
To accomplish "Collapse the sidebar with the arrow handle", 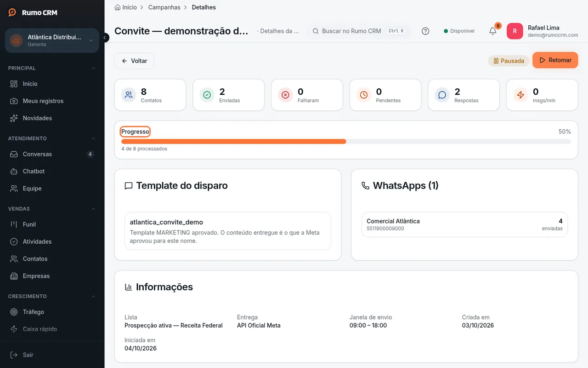I will pyautogui.click(x=105, y=38).
